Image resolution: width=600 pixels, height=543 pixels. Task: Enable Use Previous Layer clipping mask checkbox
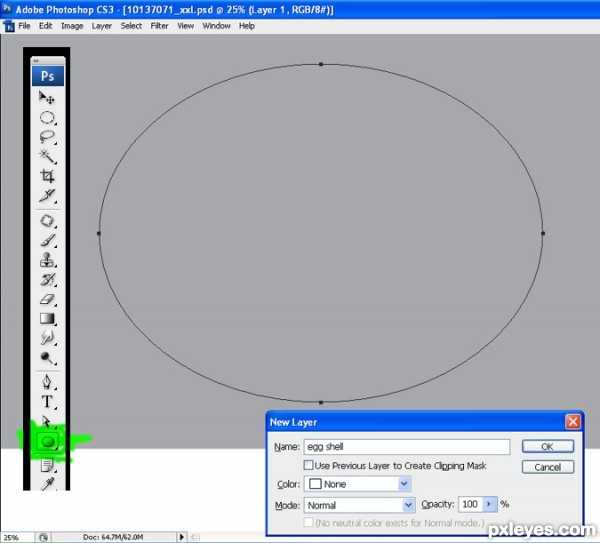(x=308, y=465)
